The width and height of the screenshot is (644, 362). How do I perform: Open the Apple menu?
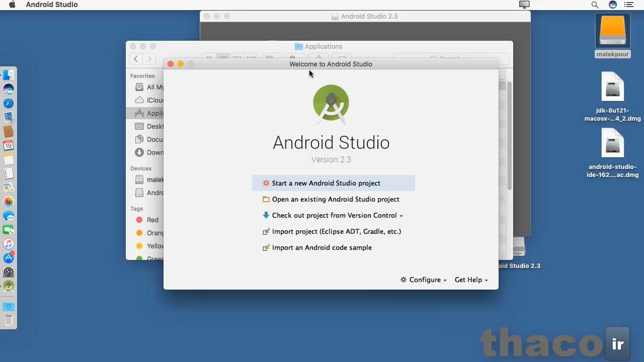(x=12, y=5)
